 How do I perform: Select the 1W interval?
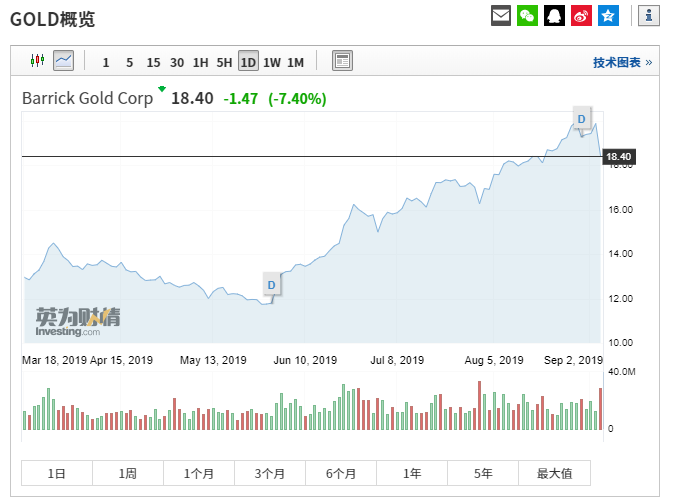tap(272, 63)
